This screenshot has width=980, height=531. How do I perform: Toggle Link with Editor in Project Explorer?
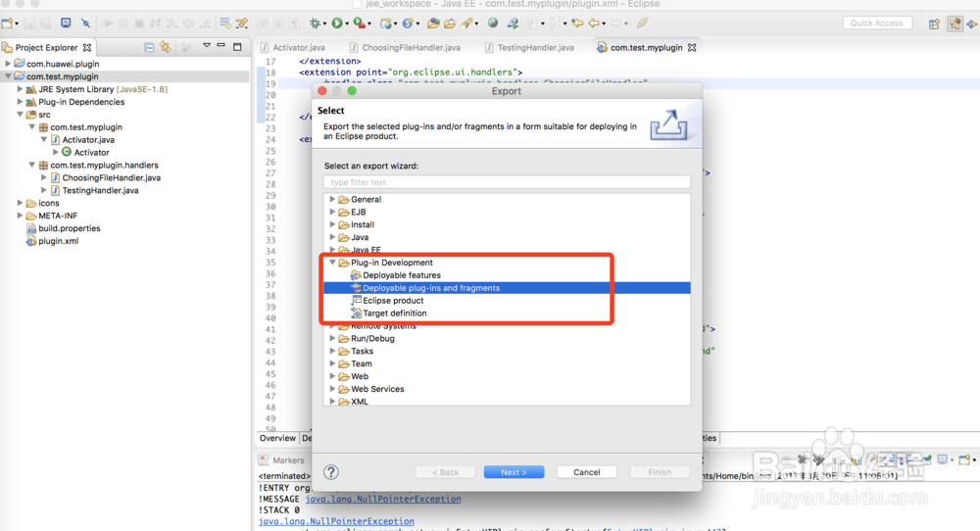tap(166, 47)
